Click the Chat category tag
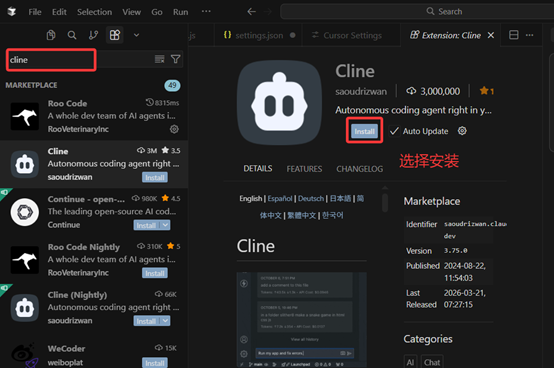The width and height of the screenshot is (554, 368). (x=432, y=362)
